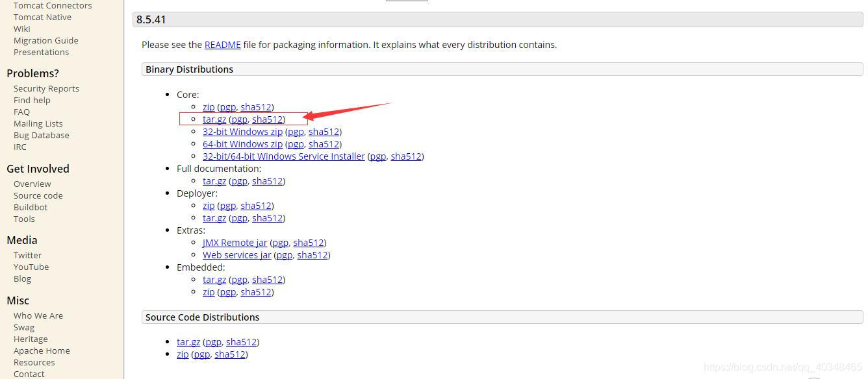Open sha512 link for Embedded tar.gz
The height and width of the screenshot is (379, 868).
point(267,280)
